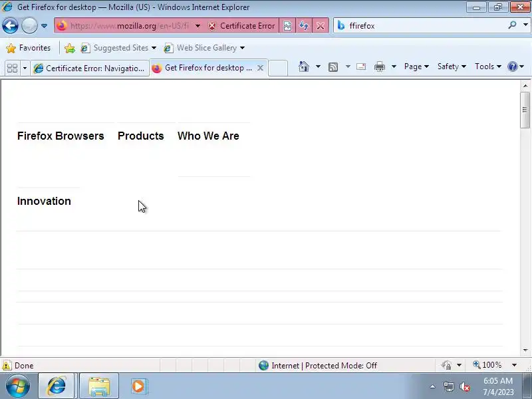
Task: Open the Help question mark menu
Action: pos(515,66)
